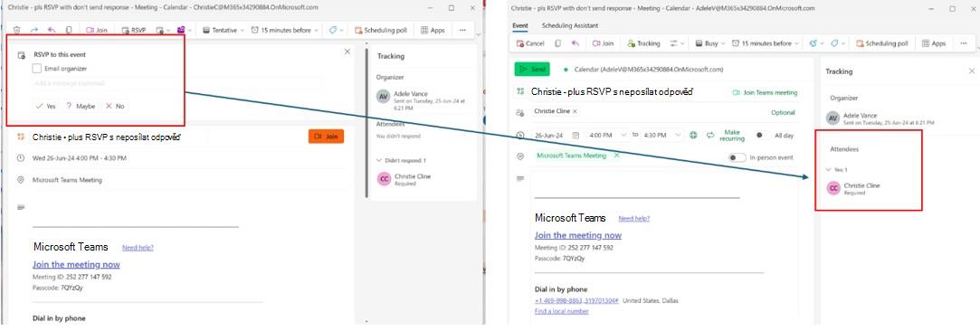Viewport: 980px width, 331px height.
Task: Check the Email organizer checkbox
Action: pos(37,68)
